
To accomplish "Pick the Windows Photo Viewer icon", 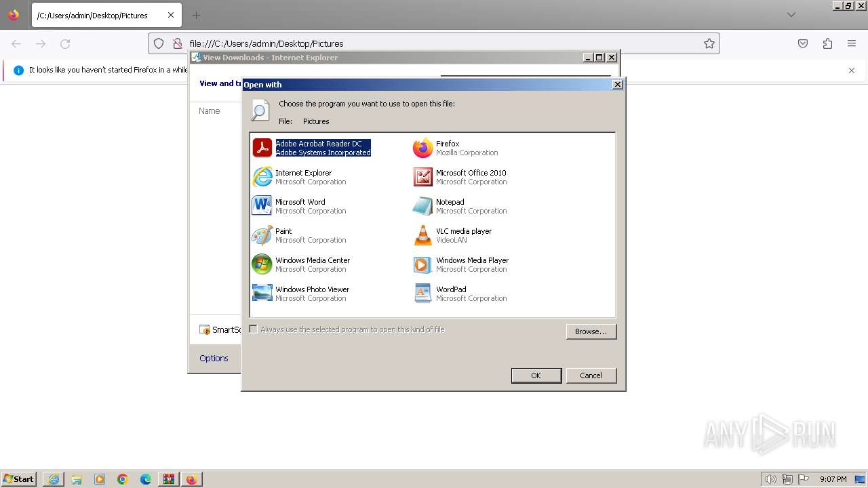I will pos(262,293).
